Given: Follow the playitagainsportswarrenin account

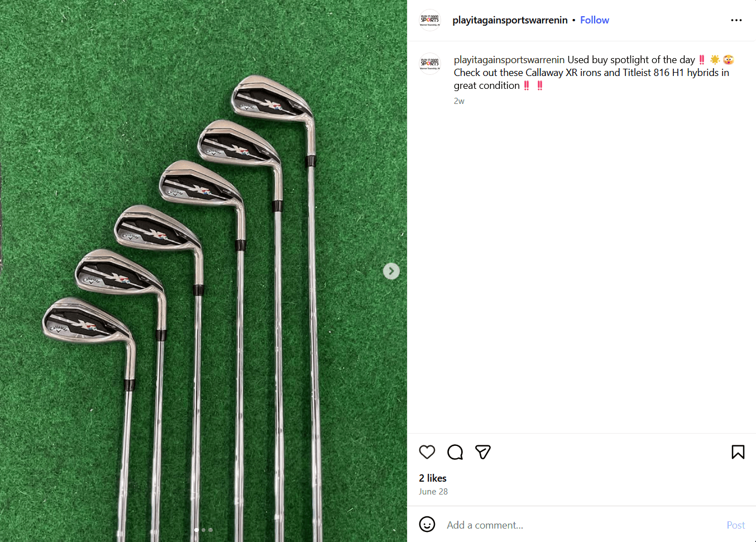Looking at the screenshot, I should click(x=594, y=20).
